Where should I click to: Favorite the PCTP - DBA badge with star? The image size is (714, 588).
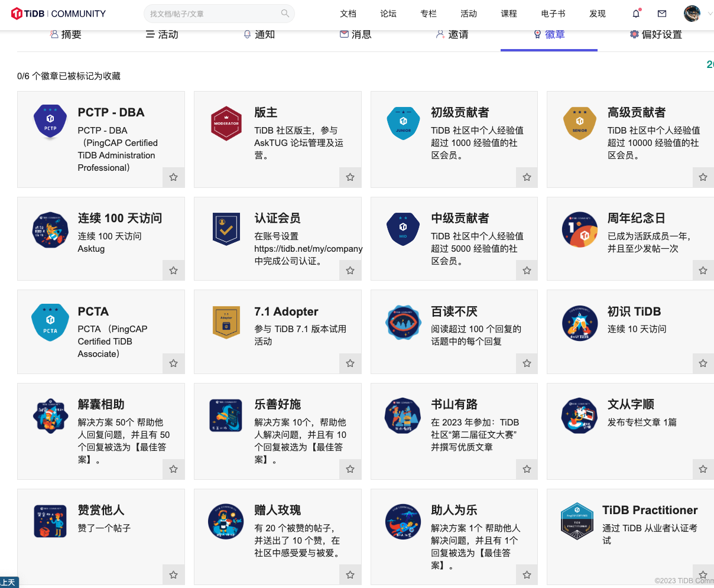(174, 177)
